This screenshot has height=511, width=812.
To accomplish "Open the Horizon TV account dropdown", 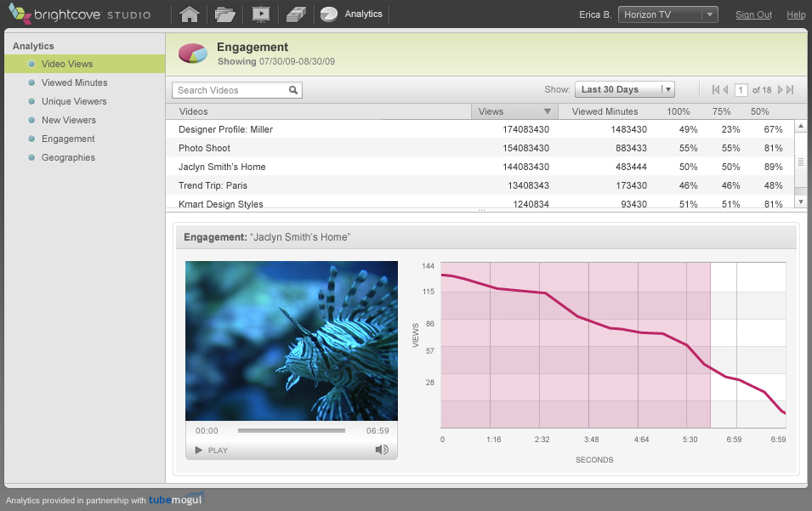I will coord(668,14).
